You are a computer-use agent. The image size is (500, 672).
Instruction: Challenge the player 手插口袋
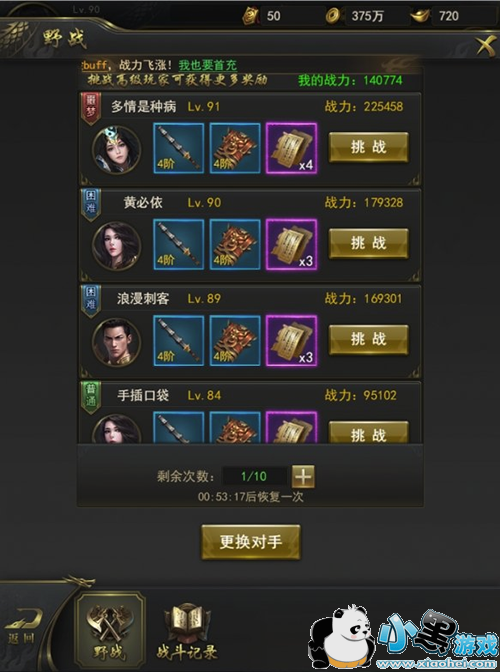point(368,432)
